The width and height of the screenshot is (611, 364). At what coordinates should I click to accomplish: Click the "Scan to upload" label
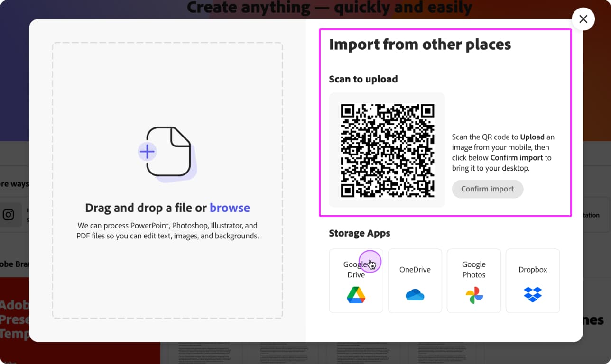coord(363,79)
